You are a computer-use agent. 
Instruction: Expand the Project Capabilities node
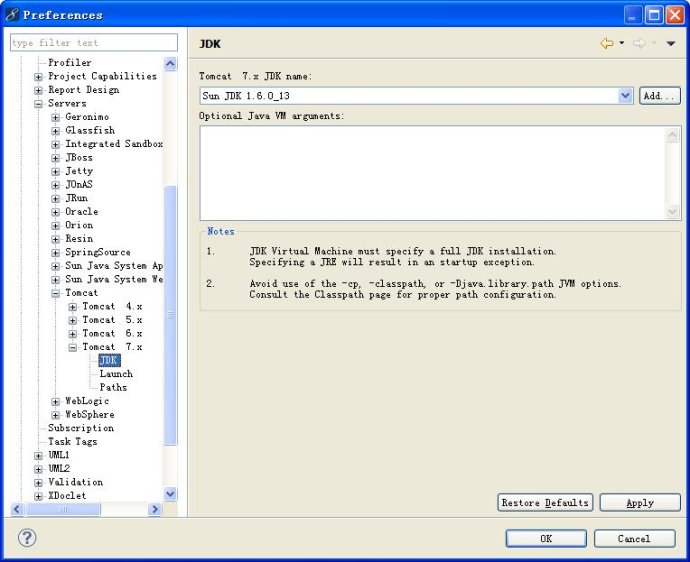[x=39, y=77]
